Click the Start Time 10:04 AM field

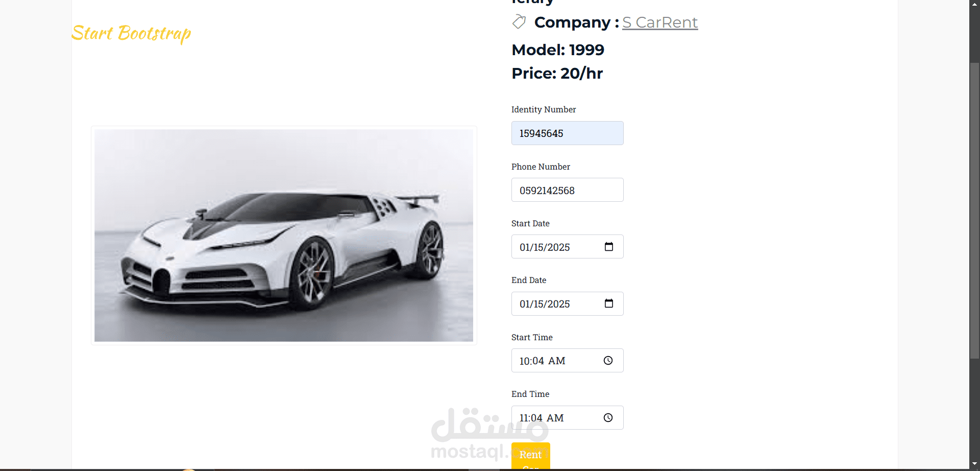point(568,361)
